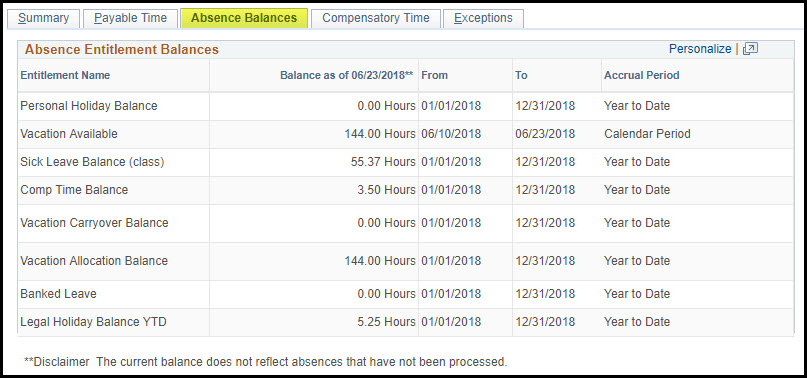Go to the Compensatory Time tab
This screenshot has height=378, width=807.
376,18
